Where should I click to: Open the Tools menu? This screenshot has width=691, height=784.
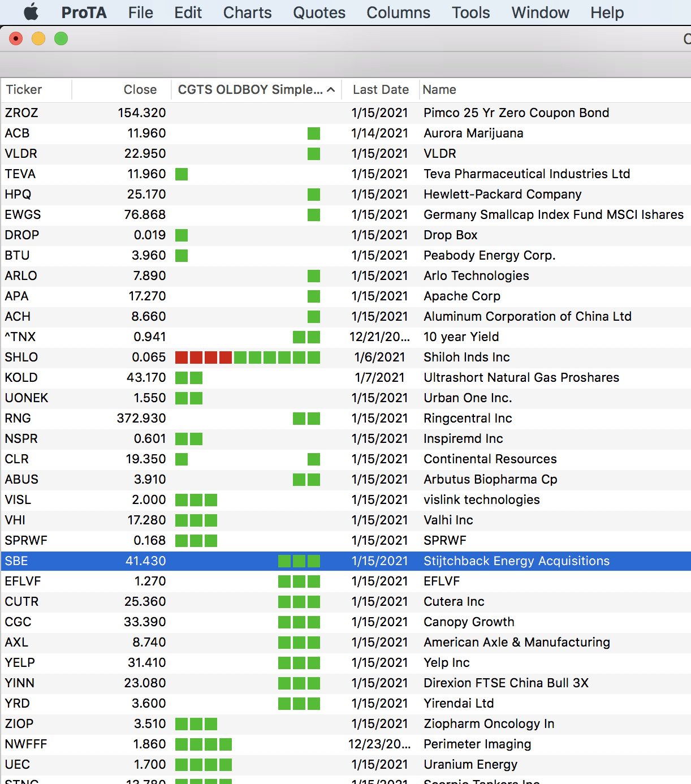pos(470,12)
